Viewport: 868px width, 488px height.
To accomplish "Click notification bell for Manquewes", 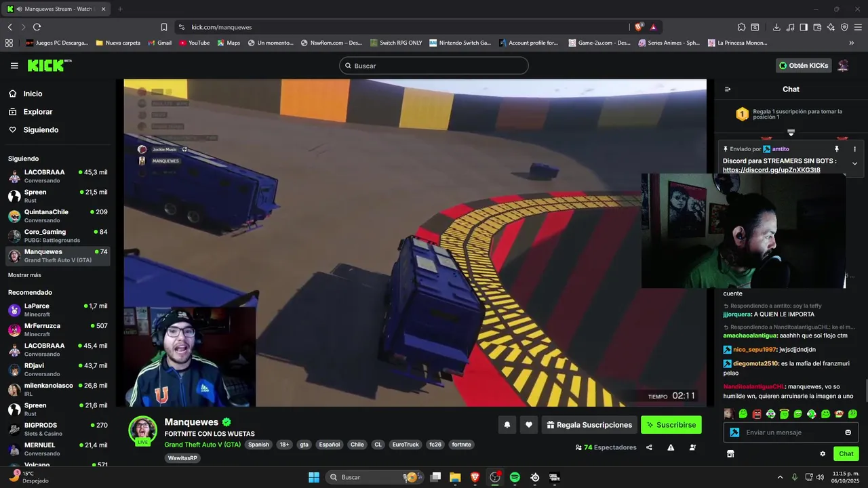I will coord(507,425).
